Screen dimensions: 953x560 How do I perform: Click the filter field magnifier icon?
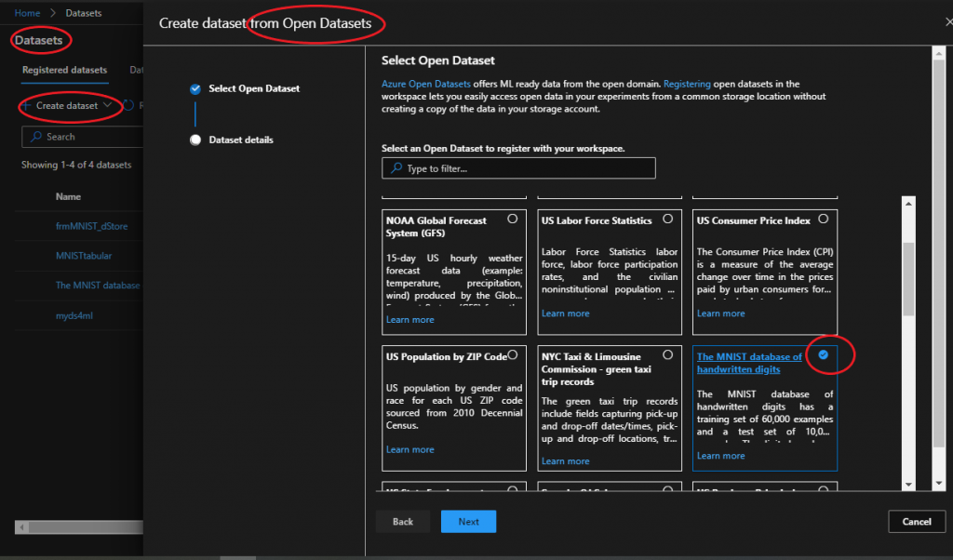click(x=396, y=168)
